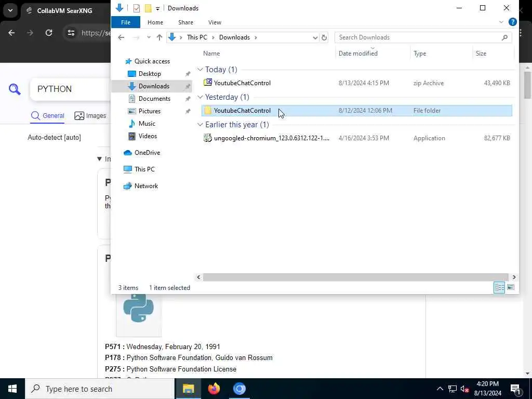
Task: Open the Quick Access Toolbar customize dropdown
Action: [157, 8]
